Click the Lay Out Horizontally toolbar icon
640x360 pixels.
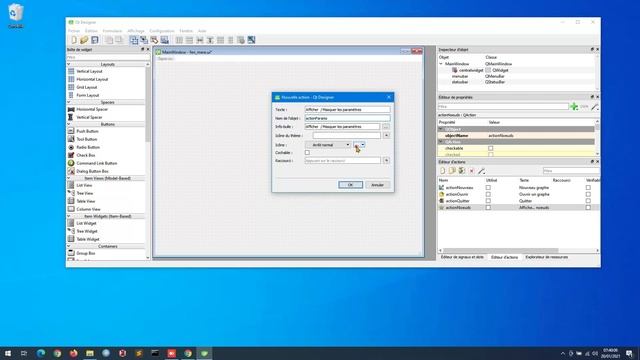[x=179, y=40]
